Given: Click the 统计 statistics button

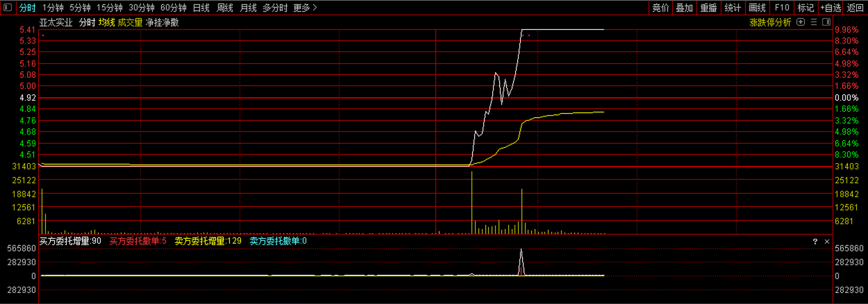Looking at the screenshot, I should [x=733, y=8].
